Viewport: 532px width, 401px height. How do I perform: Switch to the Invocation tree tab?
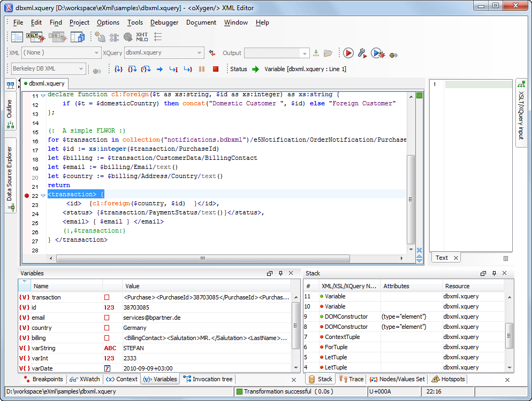click(208, 379)
